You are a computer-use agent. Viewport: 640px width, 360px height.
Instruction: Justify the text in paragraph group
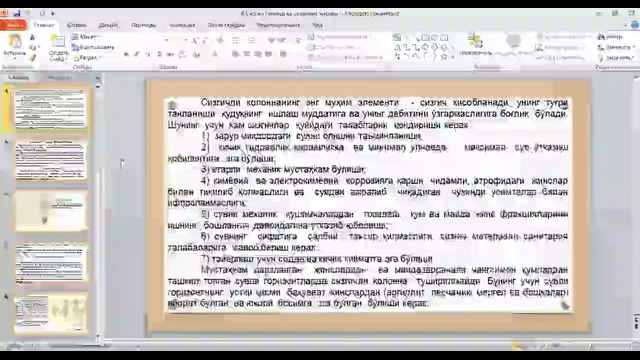[x=269, y=54]
